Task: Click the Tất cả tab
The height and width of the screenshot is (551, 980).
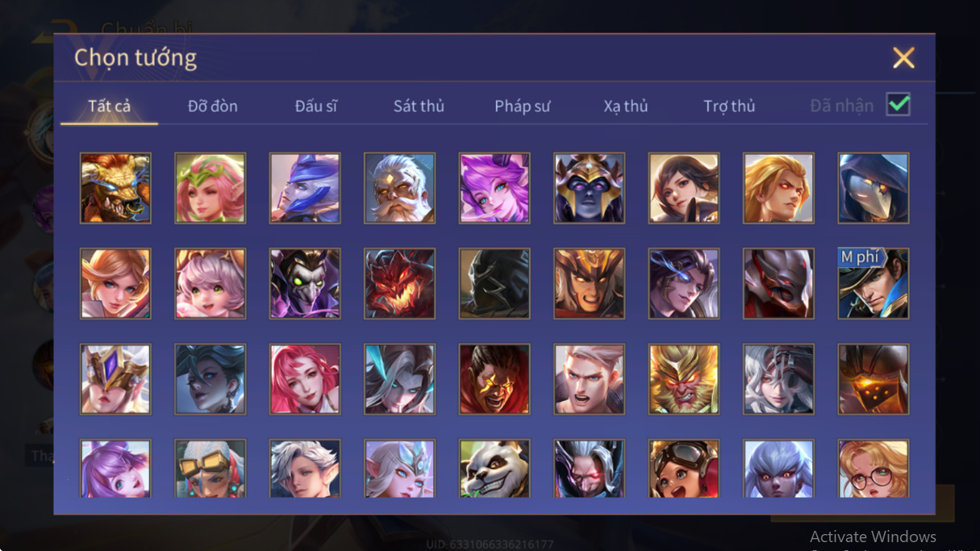Action: click(x=109, y=106)
